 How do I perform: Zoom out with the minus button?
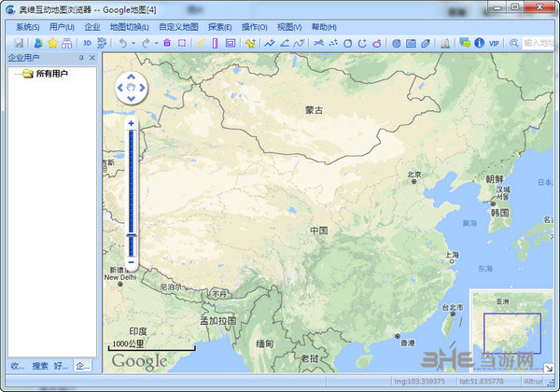[131, 262]
